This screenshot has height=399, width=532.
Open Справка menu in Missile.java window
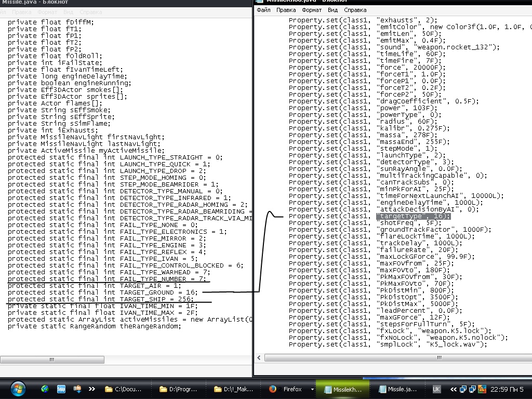pyautogui.click(x=90, y=12)
